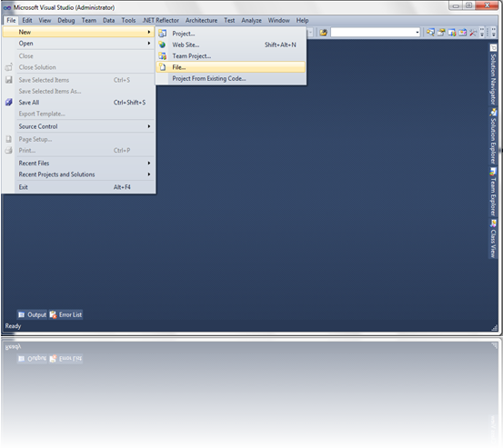Open the Team Explorer side tab
Image resolution: width=503 pixels, height=448 pixels.
(x=493, y=192)
